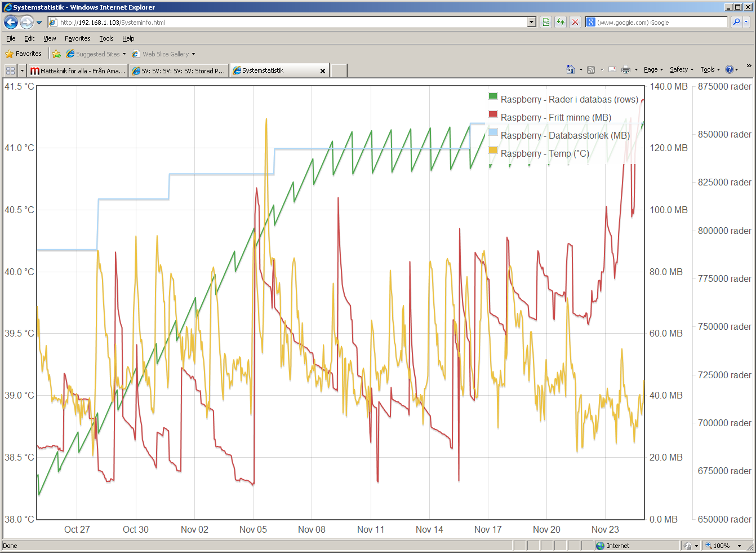Toggle the Rader i databas legend entry

[x=569, y=100]
